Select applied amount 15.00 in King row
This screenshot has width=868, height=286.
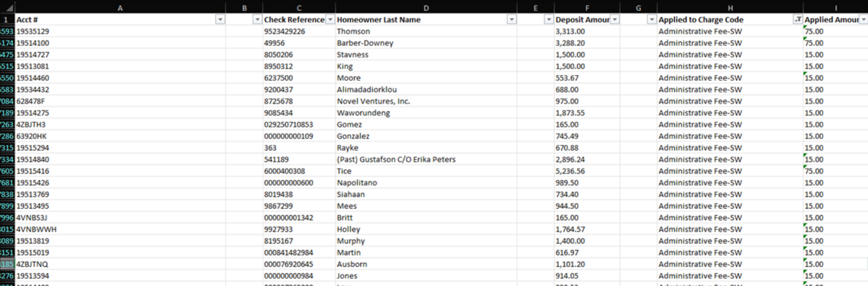(x=836, y=66)
